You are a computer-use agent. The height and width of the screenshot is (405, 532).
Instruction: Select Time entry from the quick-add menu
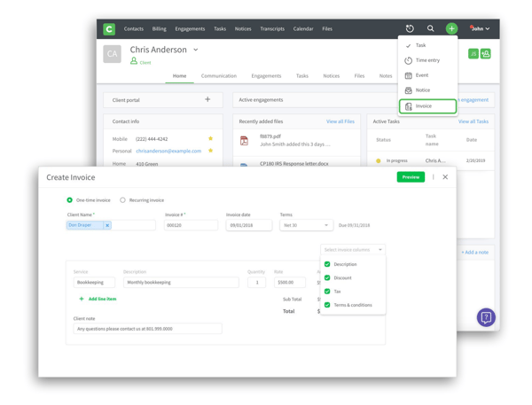[x=427, y=60]
